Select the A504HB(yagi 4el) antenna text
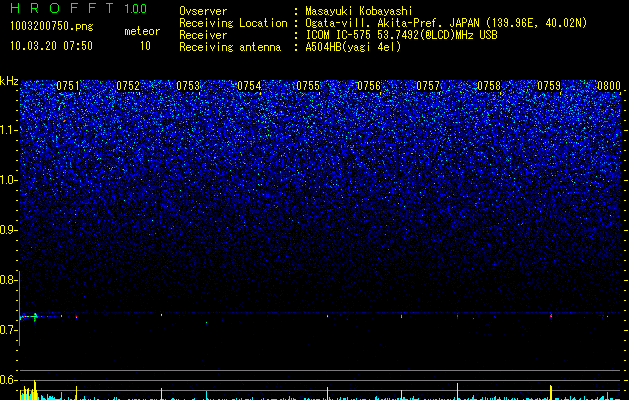 click(x=353, y=47)
